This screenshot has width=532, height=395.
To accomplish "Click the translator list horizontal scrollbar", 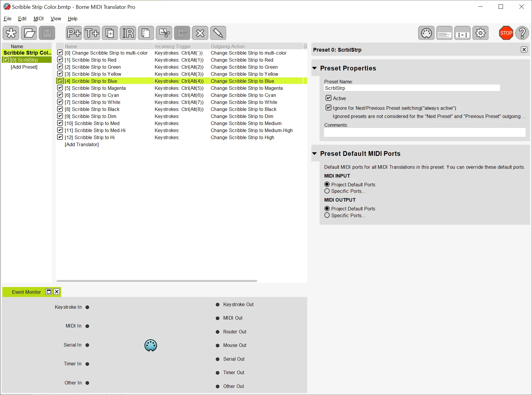I will (x=157, y=281).
